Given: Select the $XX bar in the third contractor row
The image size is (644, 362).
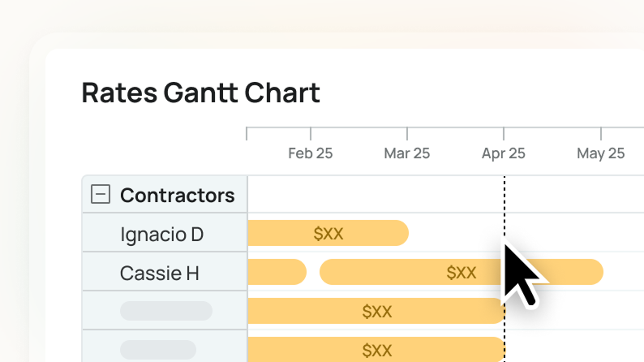Looking at the screenshot, I should pyautogui.click(x=376, y=311).
